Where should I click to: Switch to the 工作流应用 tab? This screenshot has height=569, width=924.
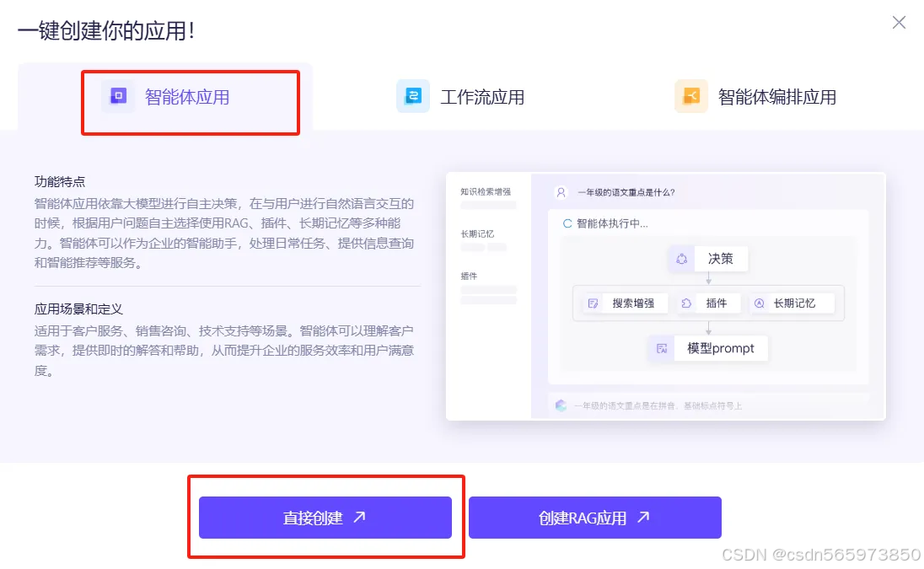click(x=461, y=97)
